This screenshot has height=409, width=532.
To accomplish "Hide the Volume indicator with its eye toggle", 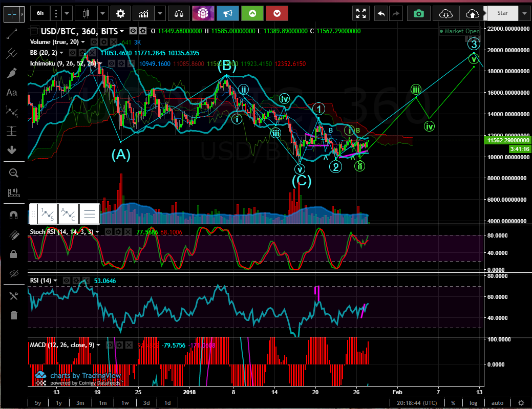I will point(94,41).
